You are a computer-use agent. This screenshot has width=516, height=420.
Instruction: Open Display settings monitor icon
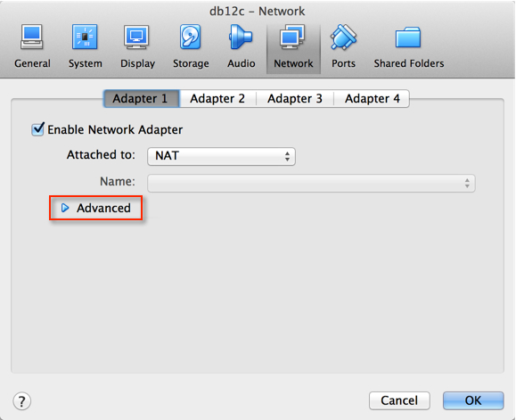(x=136, y=37)
